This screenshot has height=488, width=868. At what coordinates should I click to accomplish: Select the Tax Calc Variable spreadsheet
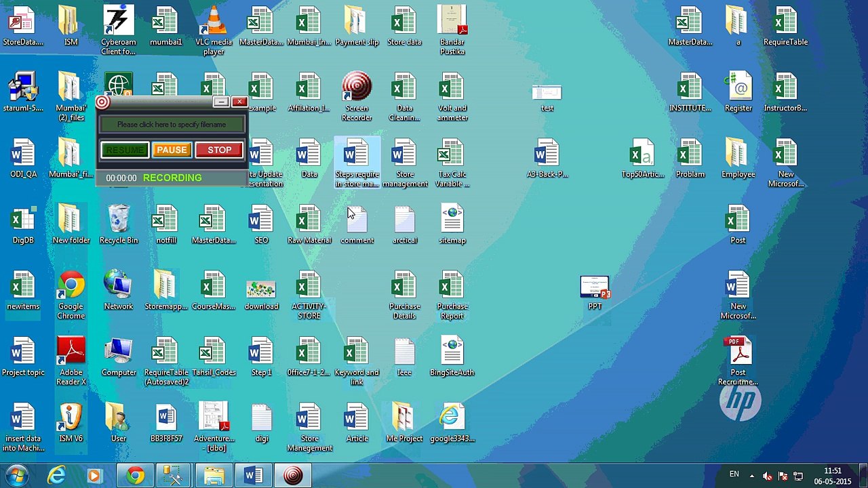click(452, 163)
